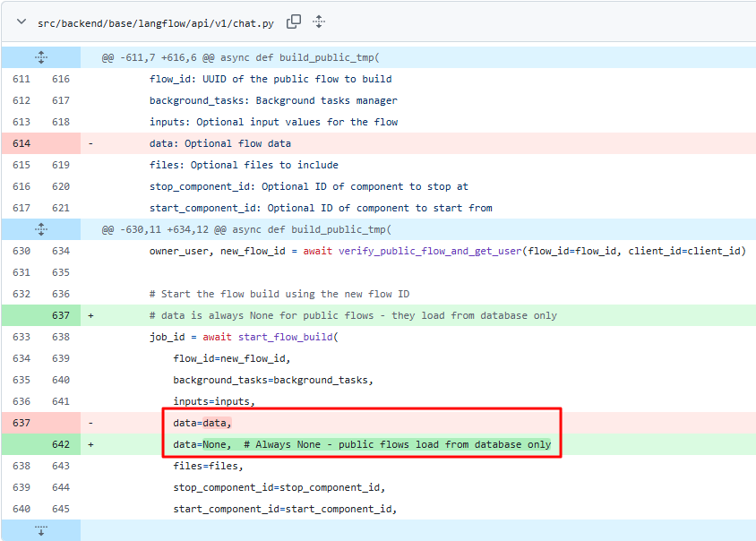The image size is (756, 541).
Task: Collapse the chat.py file diff chevron
Action: (x=21, y=21)
